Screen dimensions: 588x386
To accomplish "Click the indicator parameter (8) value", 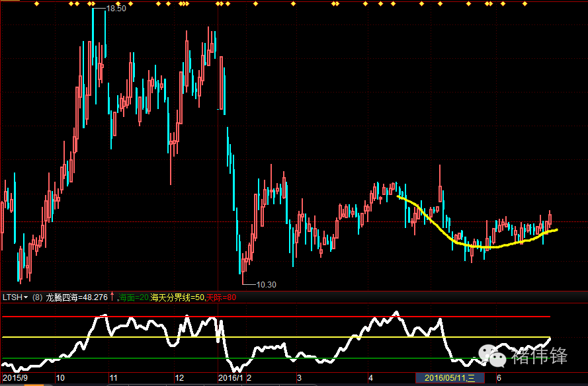I will pyautogui.click(x=37, y=297).
